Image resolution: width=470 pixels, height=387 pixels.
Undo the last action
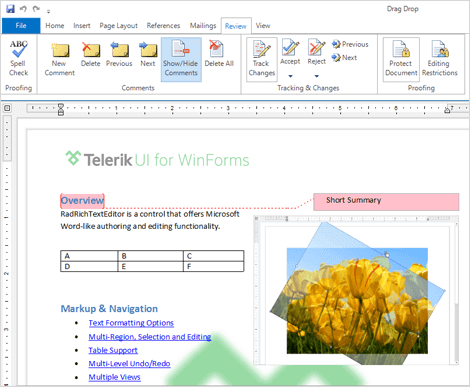(23, 9)
